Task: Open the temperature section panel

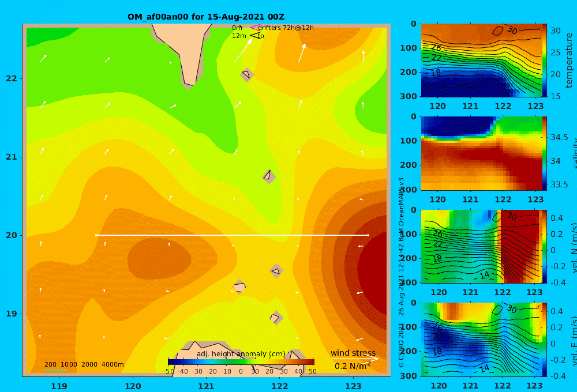Action: [x=481, y=61]
